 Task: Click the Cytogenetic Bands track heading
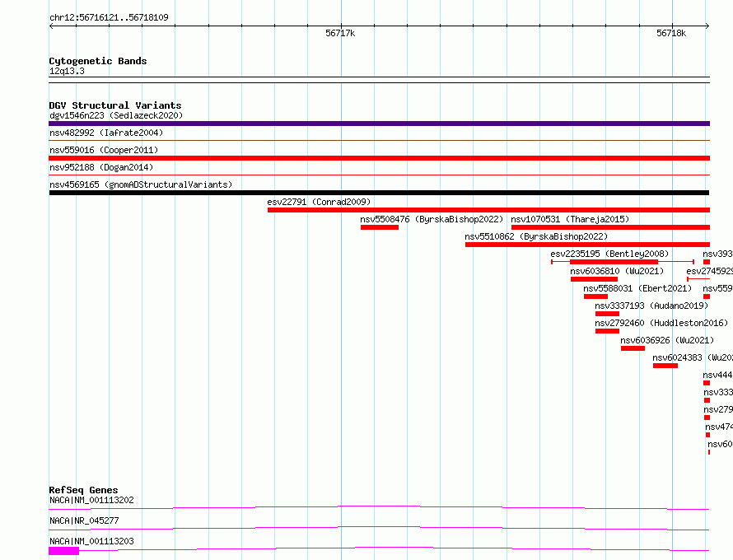point(98,61)
